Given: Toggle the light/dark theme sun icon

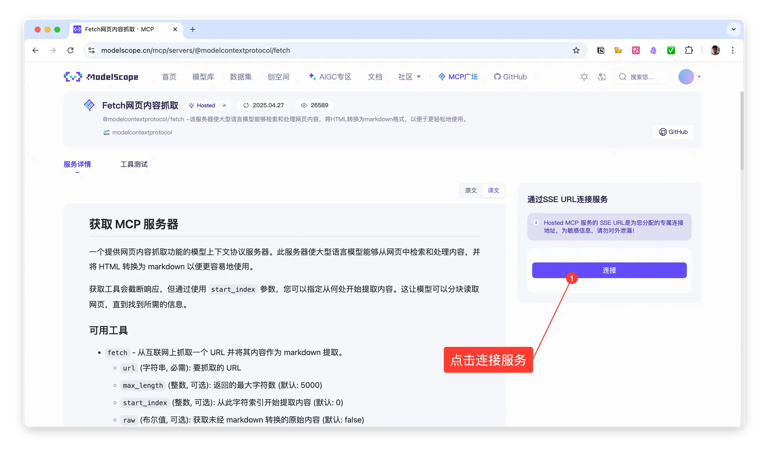Looking at the screenshot, I should pos(584,77).
